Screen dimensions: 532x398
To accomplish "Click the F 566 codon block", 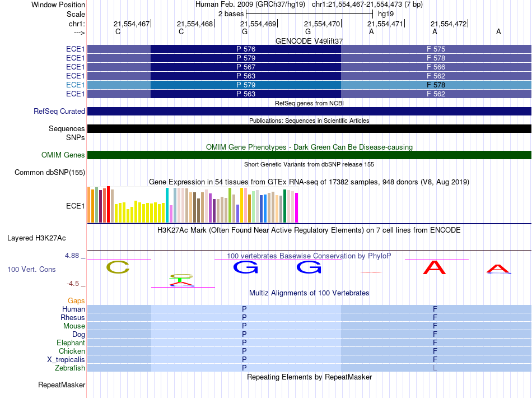I will click(x=436, y=67).
